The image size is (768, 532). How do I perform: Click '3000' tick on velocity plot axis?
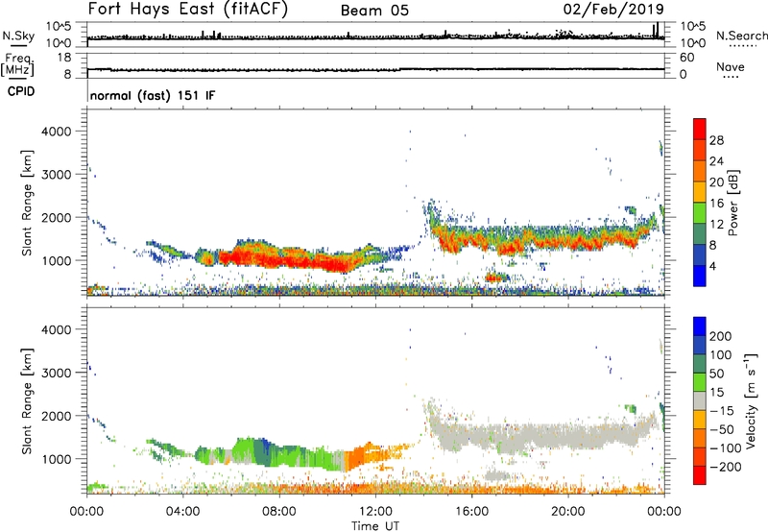click(57, 373)
